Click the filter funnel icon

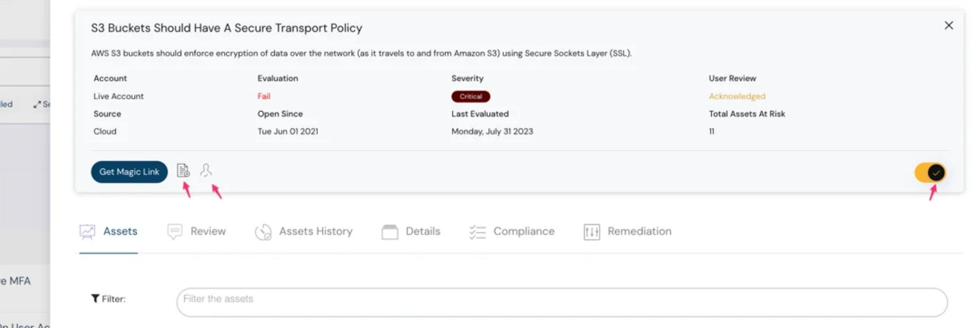click(x=95, y=298)
